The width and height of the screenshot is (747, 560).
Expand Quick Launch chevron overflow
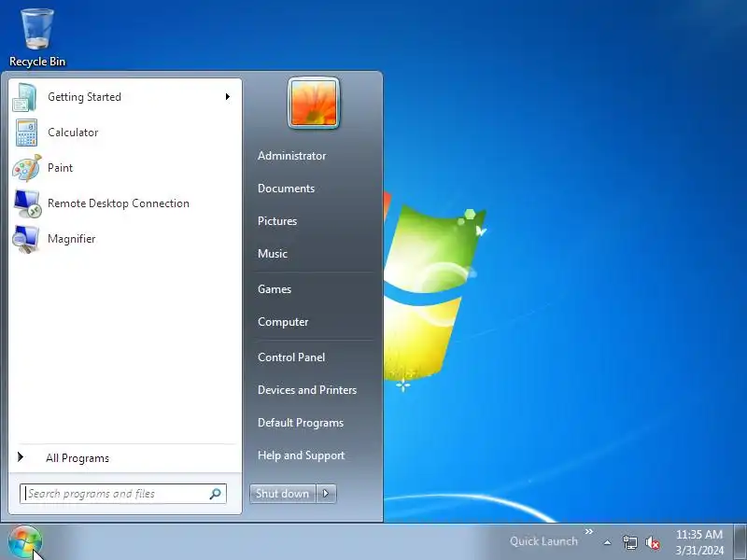(589, 531)
